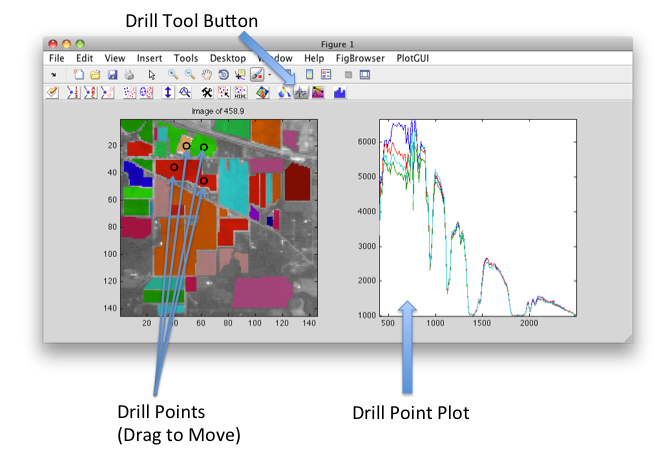Image resolution: width=670 pixels, height=456 pixels.
Task: Toggle the Edit Plot arrow cursor
Action: [x=151, y=75]
